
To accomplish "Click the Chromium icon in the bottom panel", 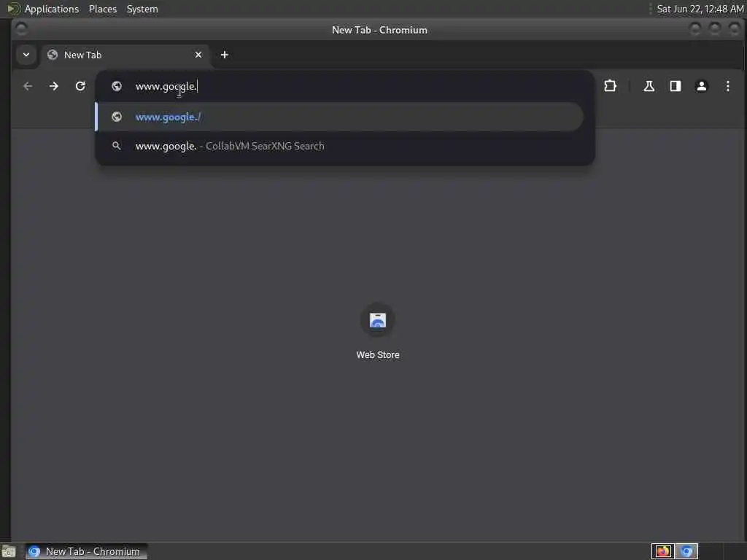I will click(x=686, y=551).
